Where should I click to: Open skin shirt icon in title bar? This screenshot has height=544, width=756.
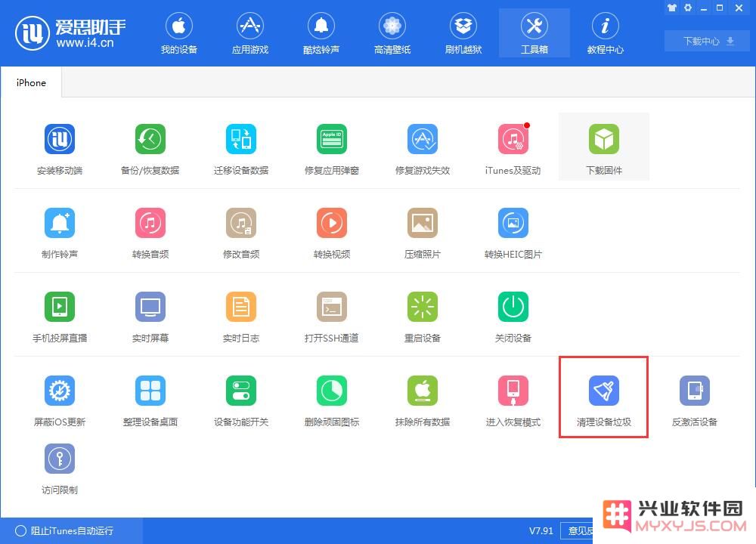click(x=671, y=8)
